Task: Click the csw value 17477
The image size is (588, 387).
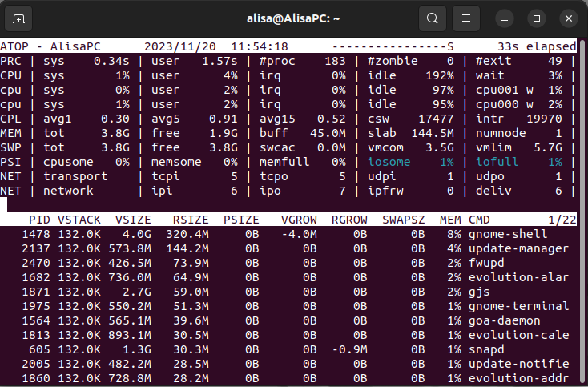Action: tap(436, 119)
